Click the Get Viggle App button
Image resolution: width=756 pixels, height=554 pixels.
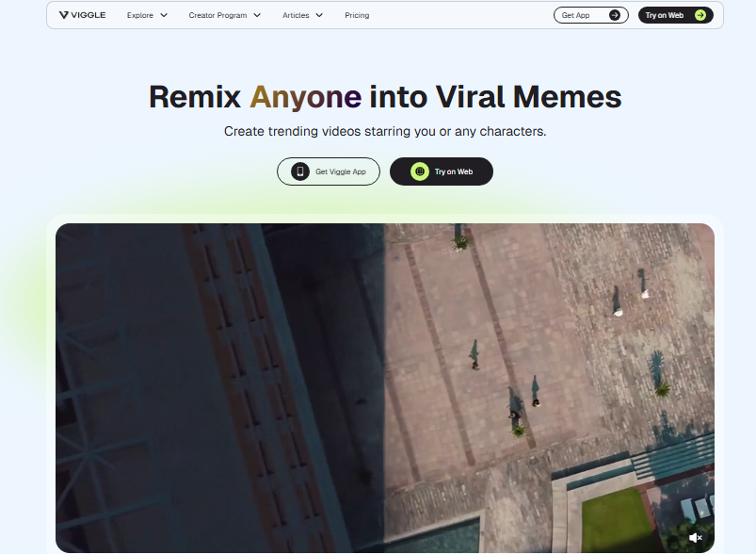pyautogui.click(x=329, y=171)
